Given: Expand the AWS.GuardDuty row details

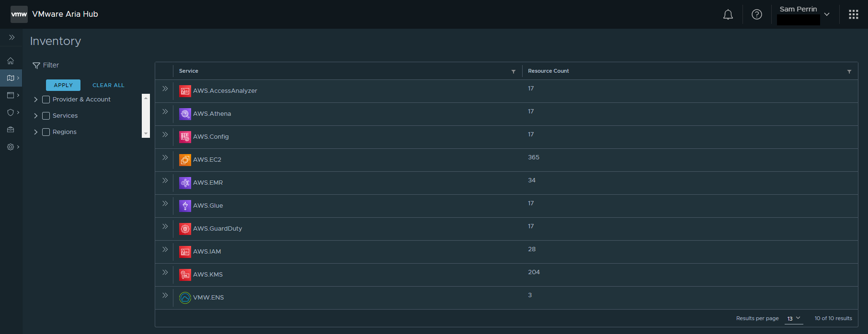Looking at the screenshot, I should pos(165,226).
